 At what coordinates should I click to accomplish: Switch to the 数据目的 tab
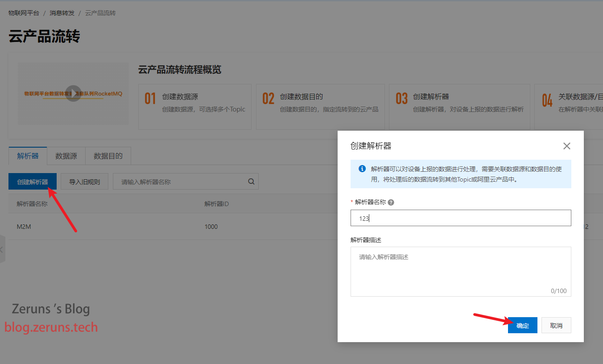click(x=108, y=156)
